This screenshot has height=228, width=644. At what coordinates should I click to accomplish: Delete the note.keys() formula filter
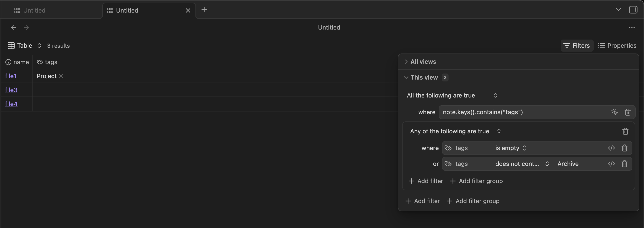tap(628, 112)
